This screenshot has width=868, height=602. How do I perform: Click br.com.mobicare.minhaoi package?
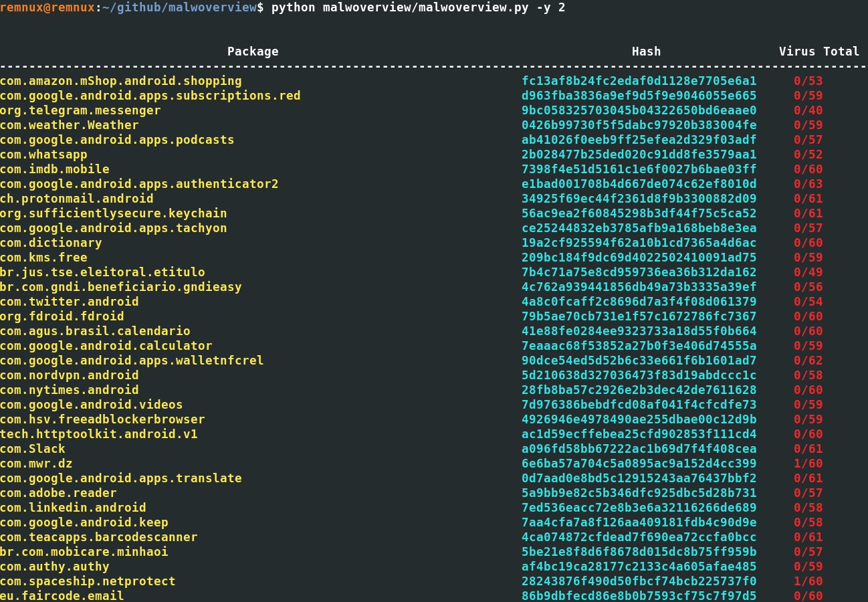pos(84,552)
